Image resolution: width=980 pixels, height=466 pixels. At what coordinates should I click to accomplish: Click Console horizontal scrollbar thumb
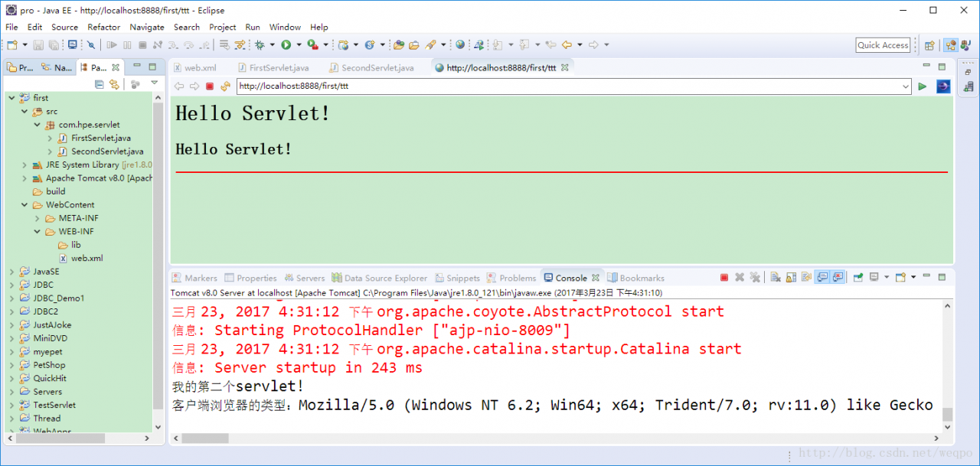[x=204, y=438]
